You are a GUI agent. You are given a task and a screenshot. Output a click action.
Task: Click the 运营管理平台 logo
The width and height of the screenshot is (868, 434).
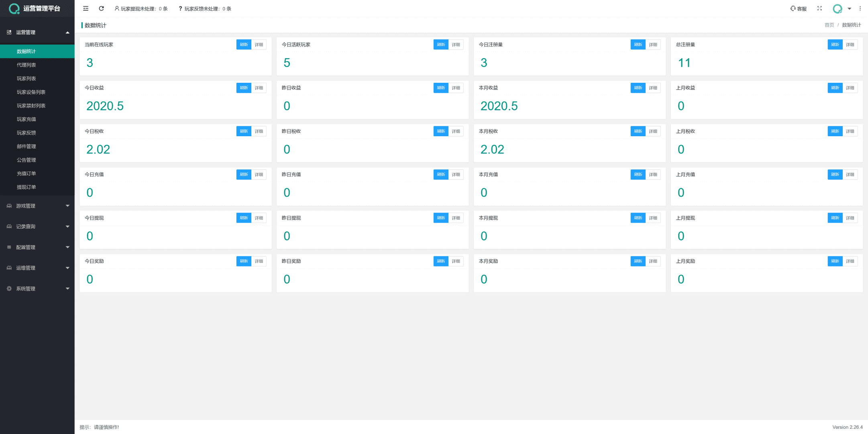tap(35, 8)
